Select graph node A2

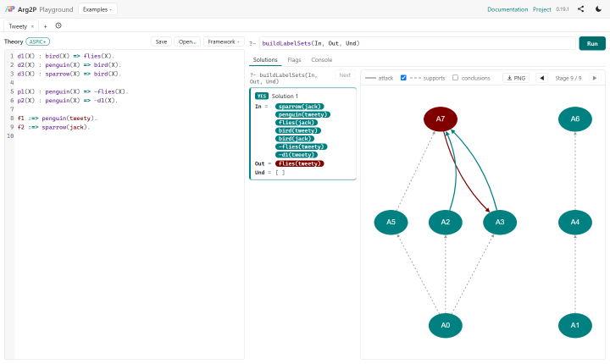tap(446, 222)
